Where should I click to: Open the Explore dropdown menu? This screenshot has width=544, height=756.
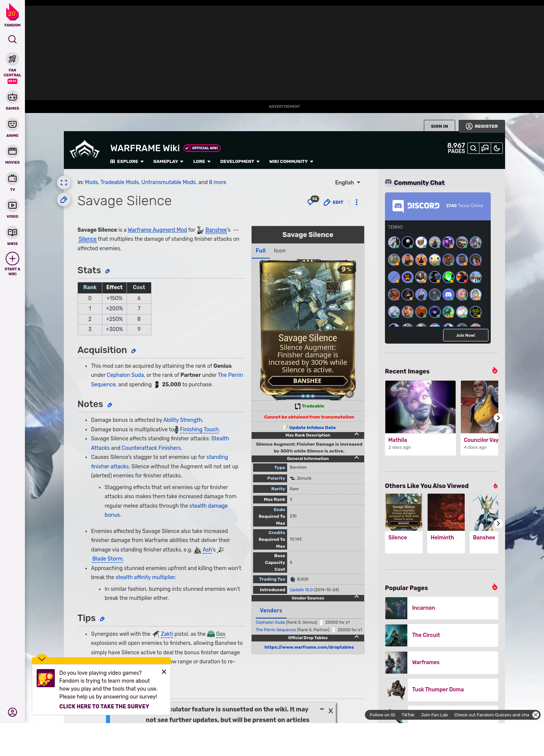coord(127,161)
